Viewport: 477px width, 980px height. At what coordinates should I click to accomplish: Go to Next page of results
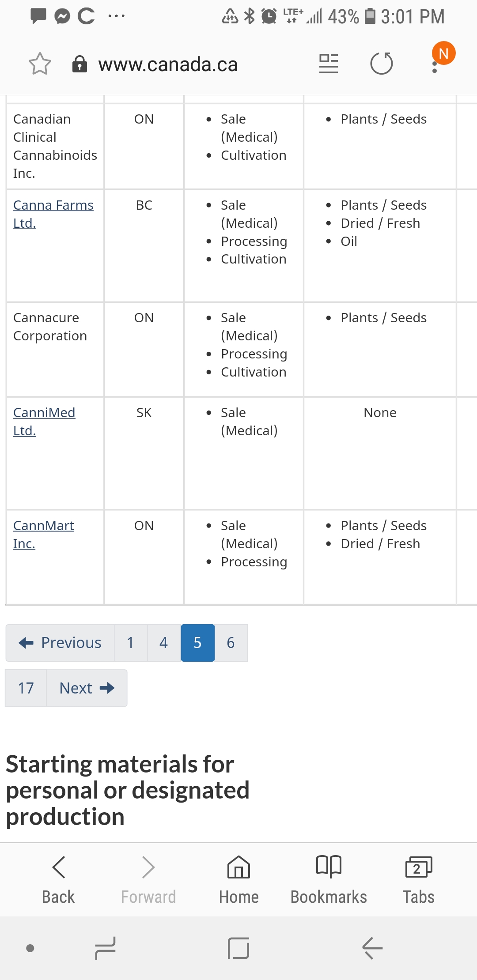coord(87,688)
